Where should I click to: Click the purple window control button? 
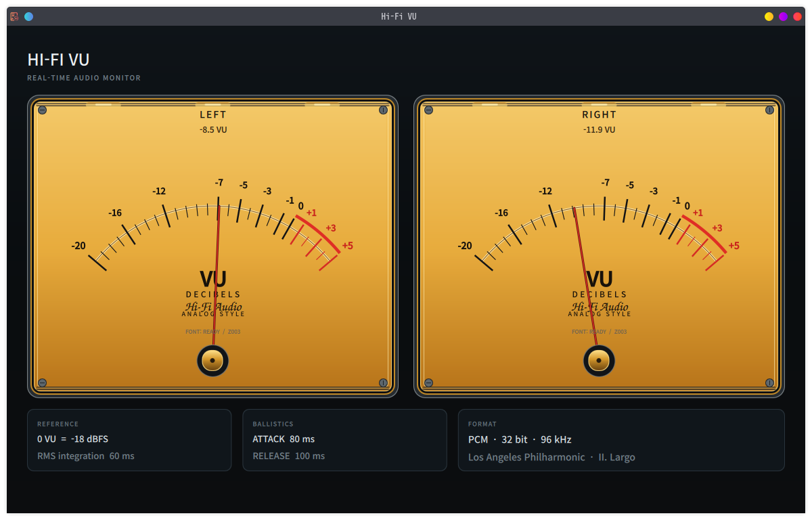[x=783, y=16]
